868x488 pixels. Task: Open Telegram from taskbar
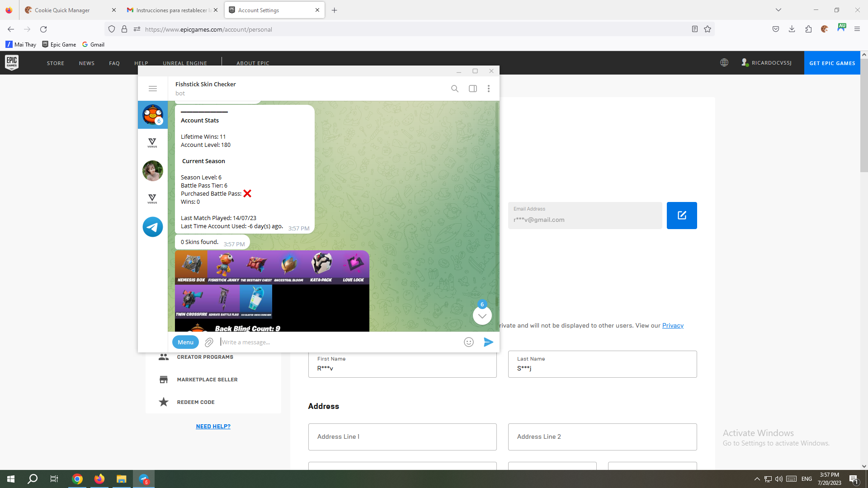pos(144,479)
